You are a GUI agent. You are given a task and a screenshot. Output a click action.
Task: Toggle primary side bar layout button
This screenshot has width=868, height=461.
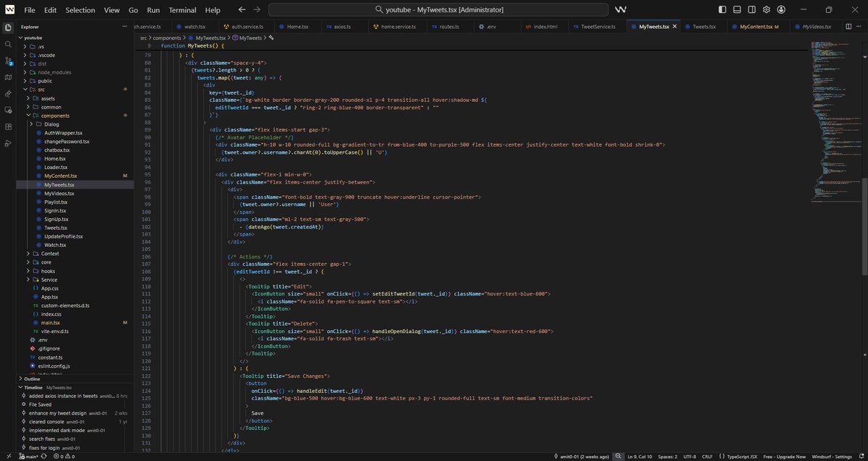[723, 9]
